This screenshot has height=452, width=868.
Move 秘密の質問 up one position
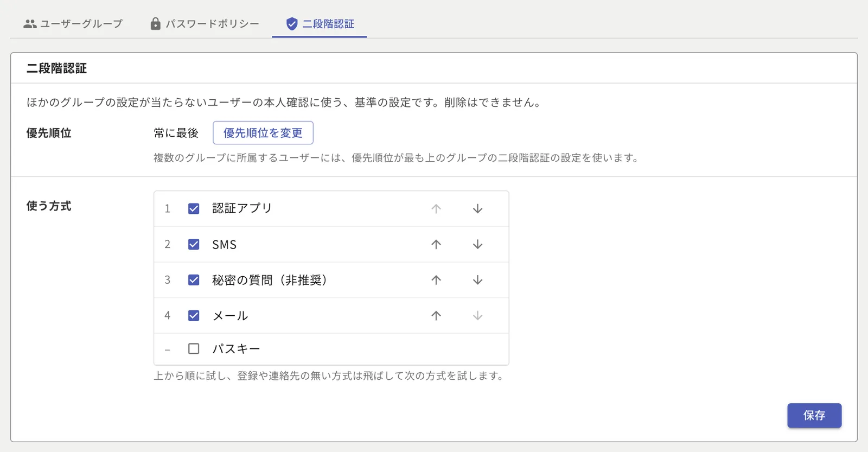[436, 280]
